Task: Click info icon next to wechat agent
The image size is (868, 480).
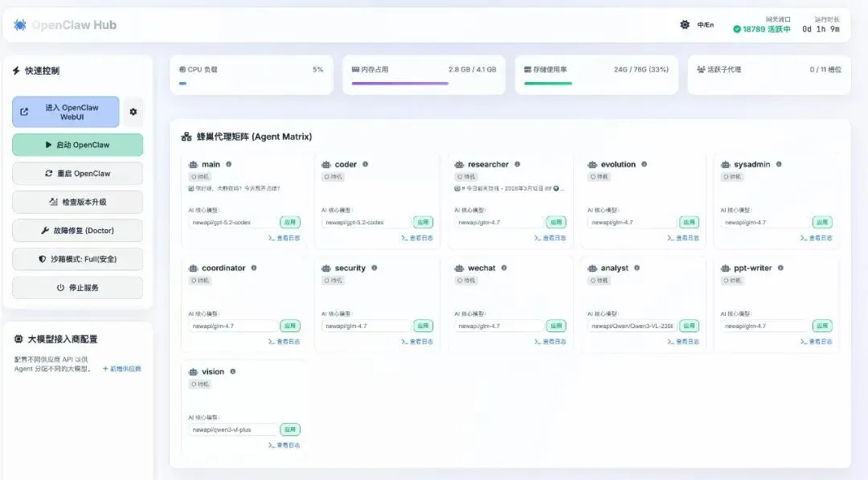Action: [x=504, y=268]
